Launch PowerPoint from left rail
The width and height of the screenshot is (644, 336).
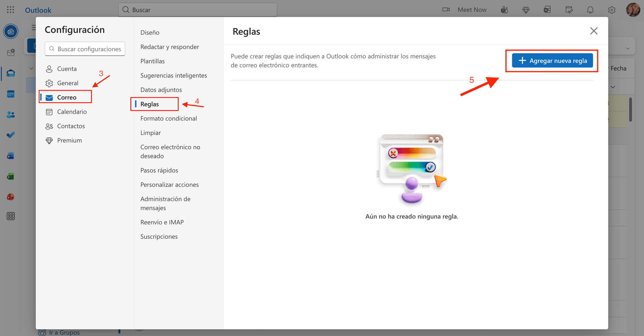11,197
